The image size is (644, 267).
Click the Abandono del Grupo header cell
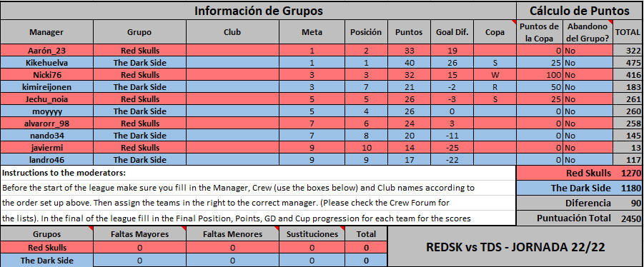point(588,32)
